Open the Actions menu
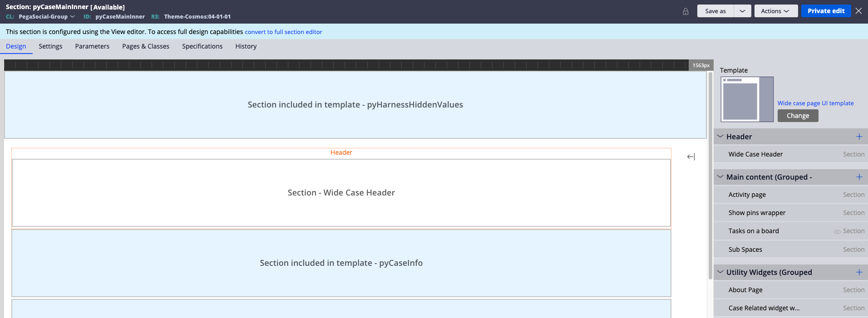868x318 pixels. 776,11
